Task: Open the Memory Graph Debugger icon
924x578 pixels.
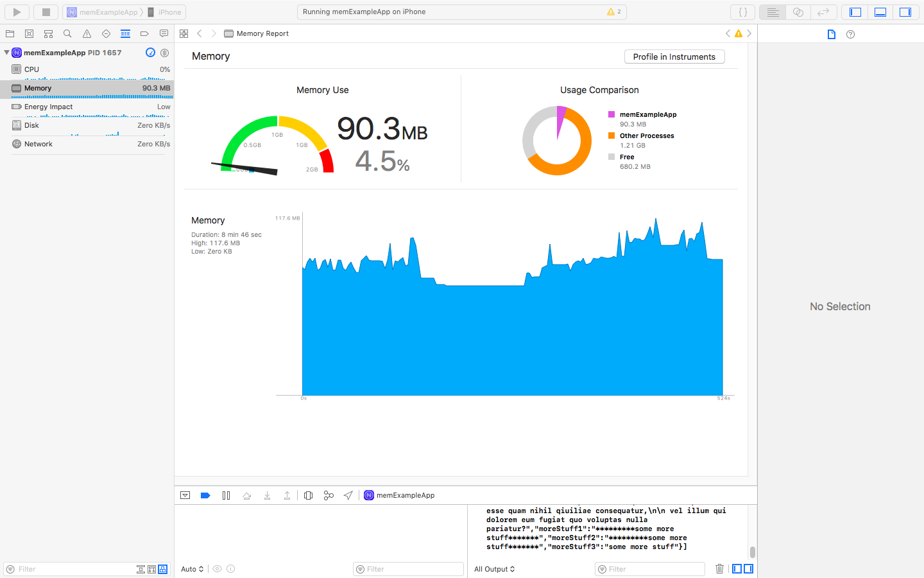Action: coord(329,495)
